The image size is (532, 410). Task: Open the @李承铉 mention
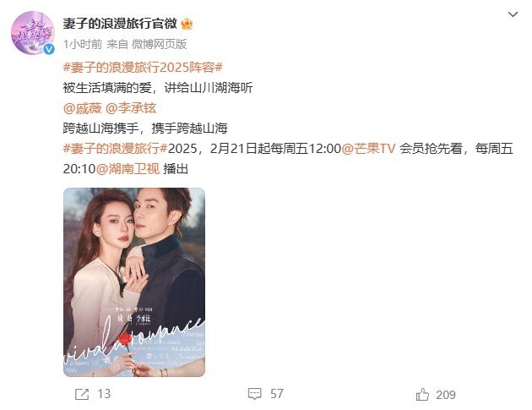click(x=131, y=108)
